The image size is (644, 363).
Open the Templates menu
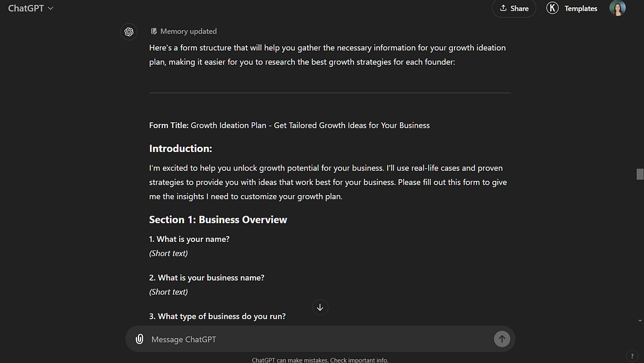click(580, 8)
